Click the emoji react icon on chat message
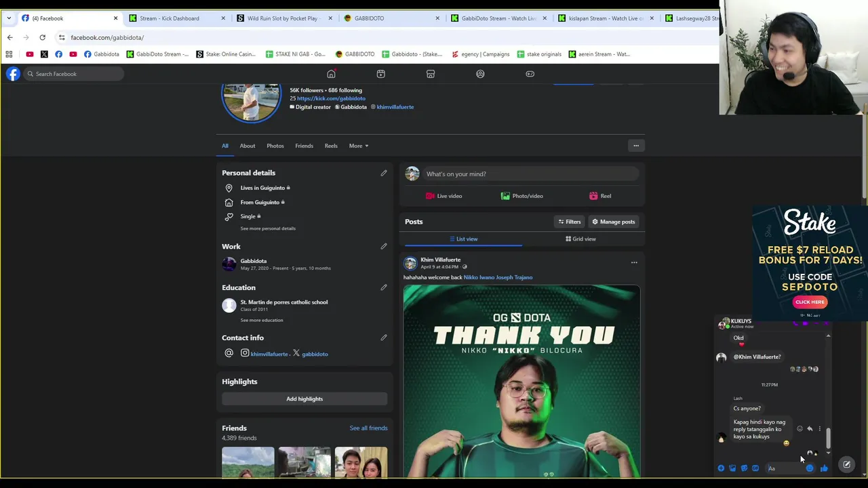 (800, 428)
